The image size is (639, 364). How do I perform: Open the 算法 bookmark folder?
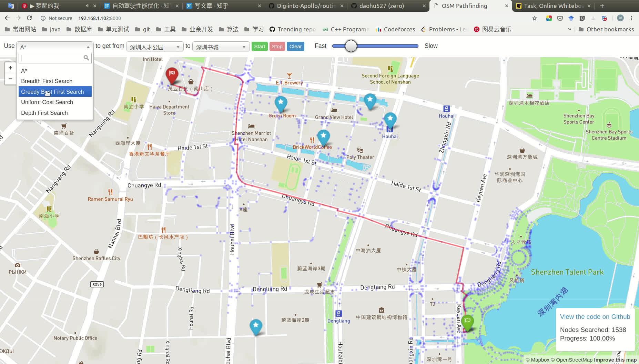(229, 29)
